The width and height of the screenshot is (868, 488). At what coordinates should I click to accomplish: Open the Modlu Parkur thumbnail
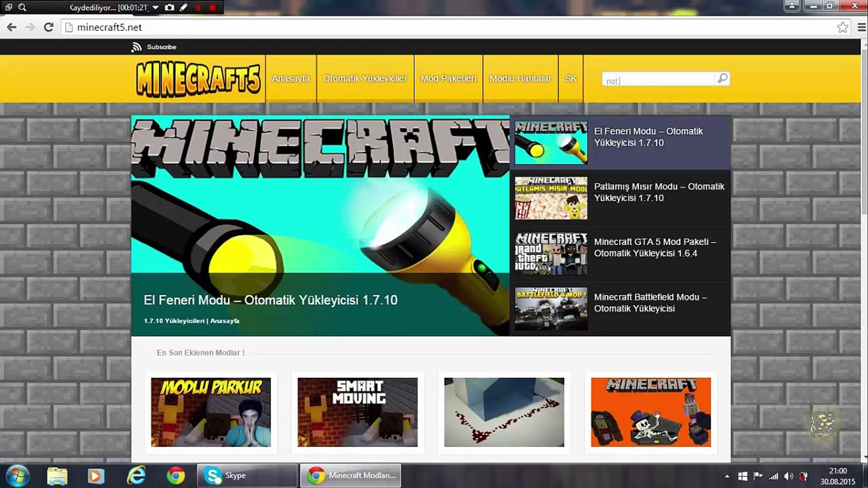[x=211, y=413]
